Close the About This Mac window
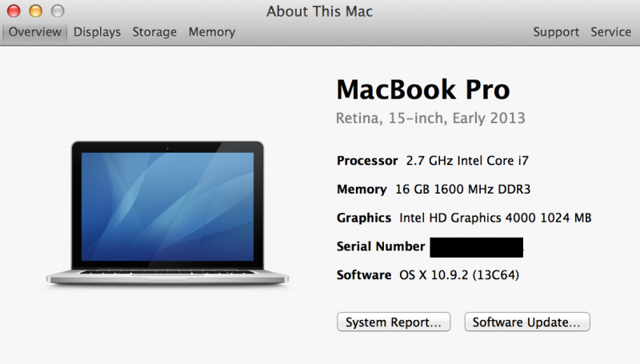 pyautogui.click(x=14, y=11)
